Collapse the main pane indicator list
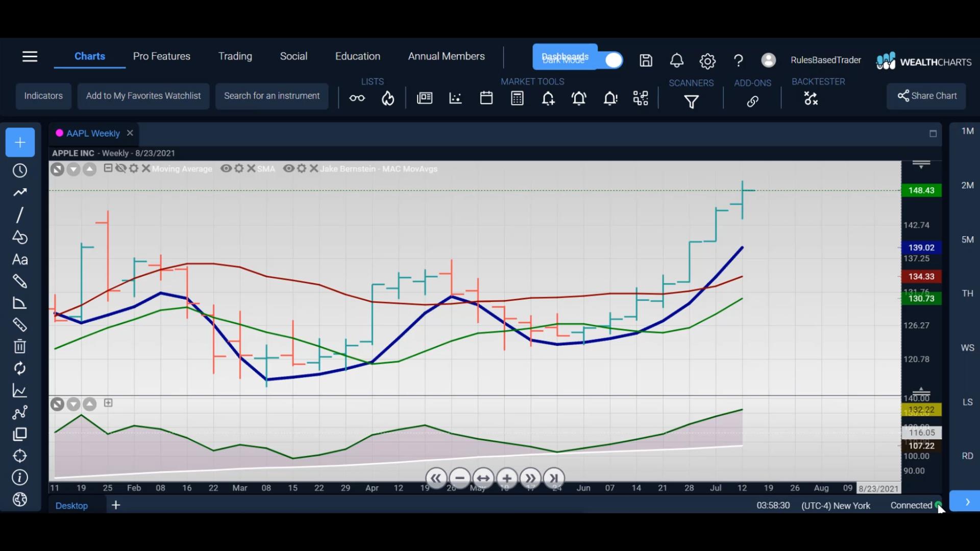The height and width of the screenshot is (551, 980). click(108, 168)
